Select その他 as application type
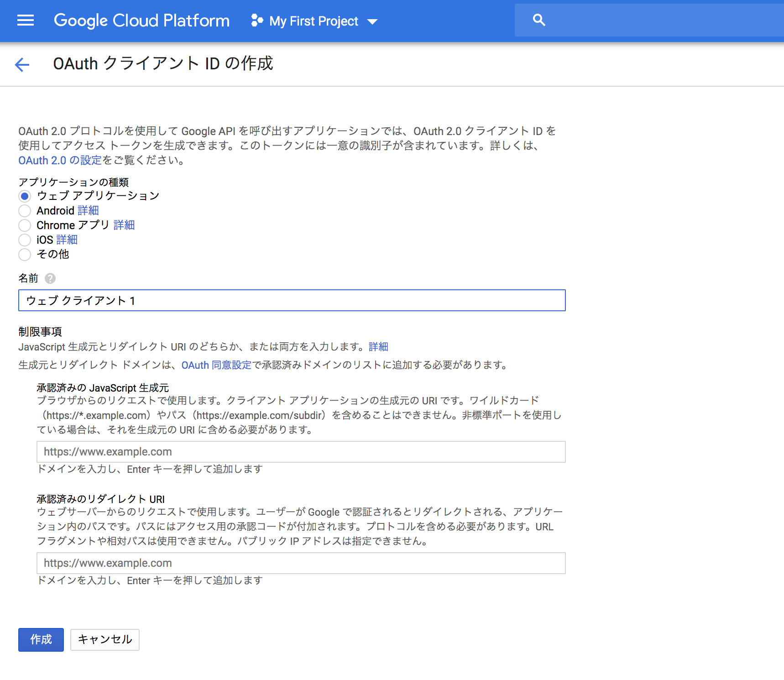784x680 pixels. click(x=25, y=255)
